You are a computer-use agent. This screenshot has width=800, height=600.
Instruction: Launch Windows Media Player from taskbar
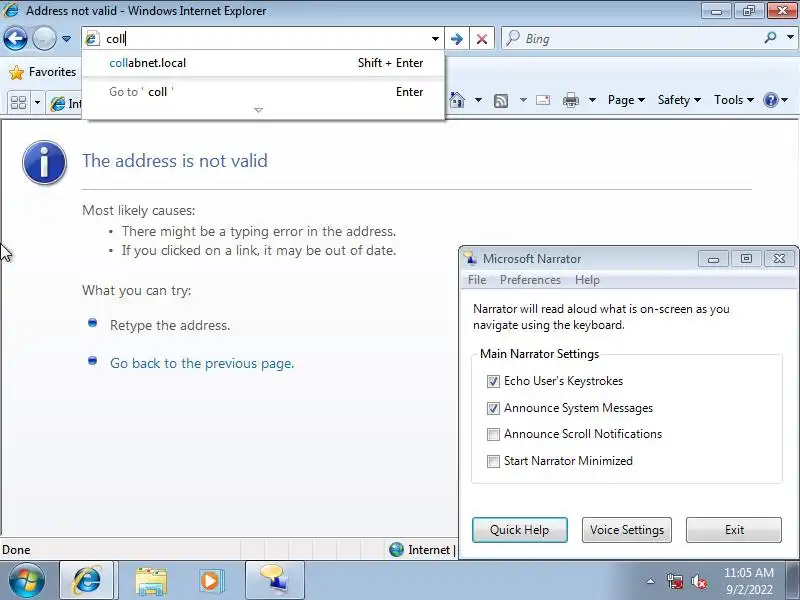(x=210, y=581)
